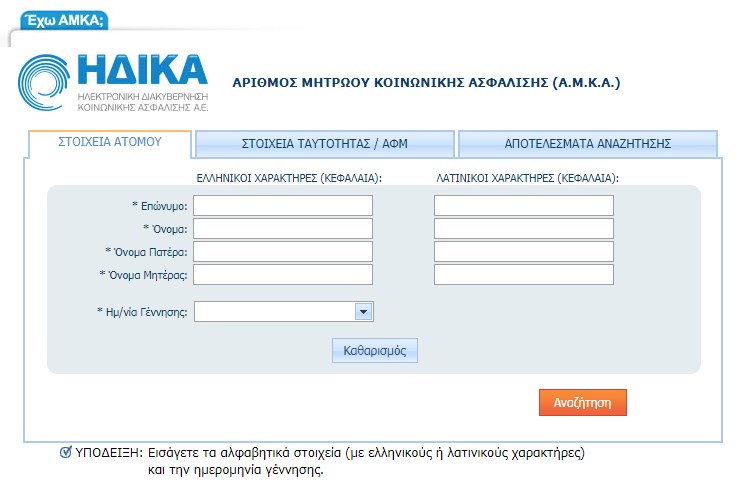Click the ΗΔΙΚΑ spiral logo icon
This screenshot has height=485, width=737.
pyautogui.click(x=44, y=83)
